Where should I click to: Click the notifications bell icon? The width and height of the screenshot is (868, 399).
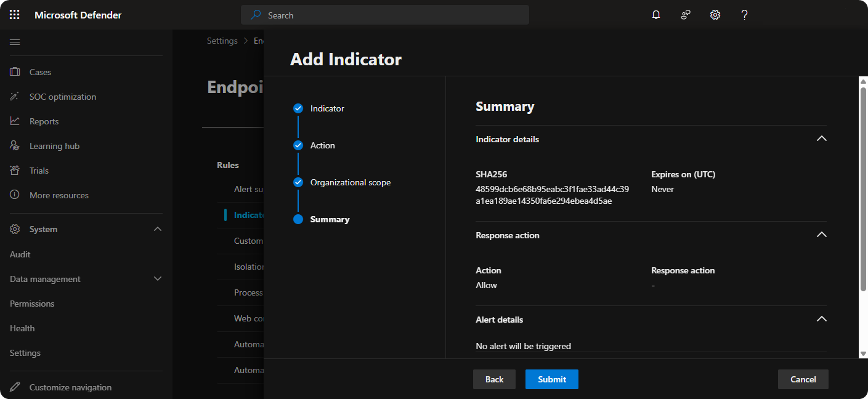(656, 15)
